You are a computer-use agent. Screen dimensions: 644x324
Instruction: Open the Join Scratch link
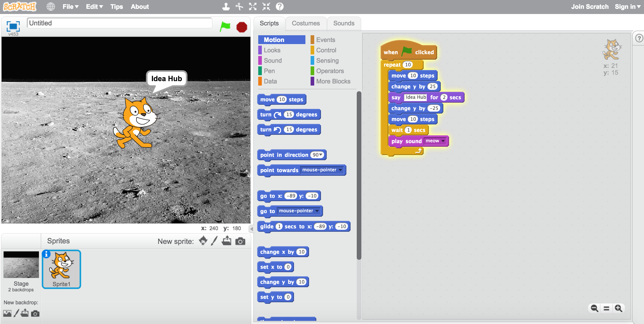pyautogui.click(x=590, y=7)
